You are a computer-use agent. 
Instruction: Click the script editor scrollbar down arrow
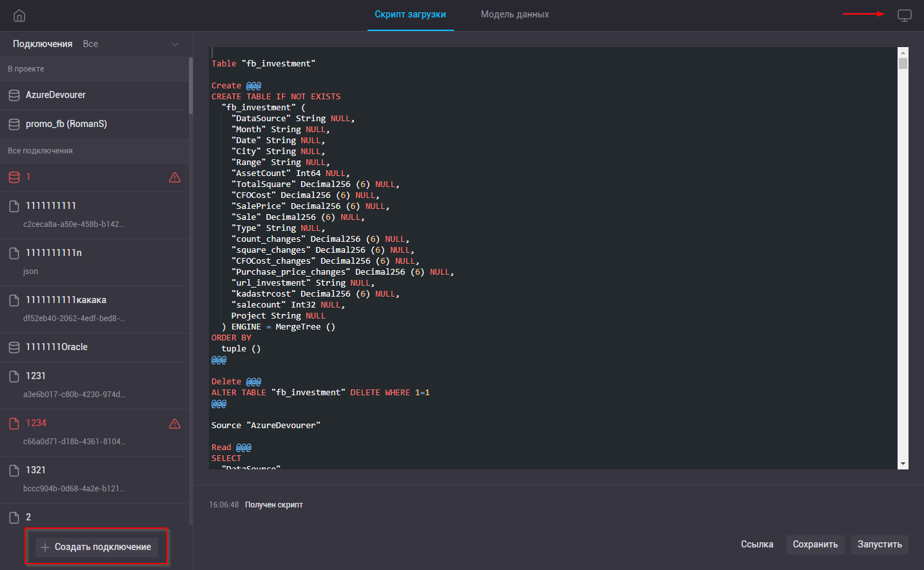point(903,464)
